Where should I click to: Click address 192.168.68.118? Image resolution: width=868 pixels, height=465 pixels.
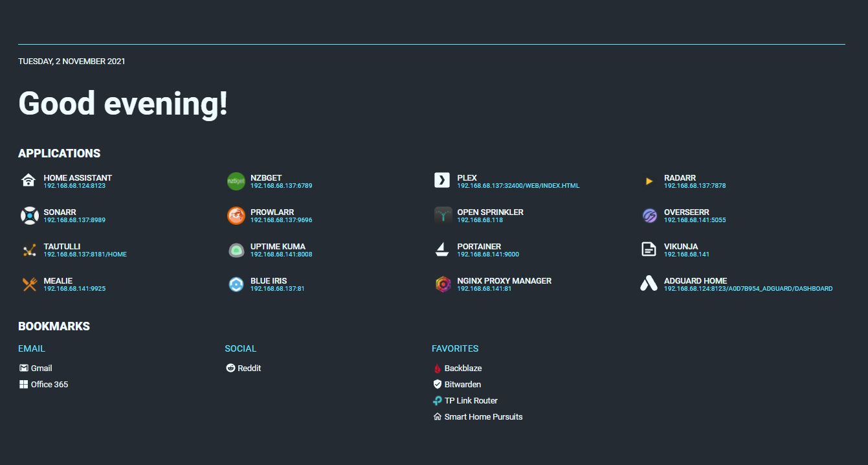[x=480, y=220]
